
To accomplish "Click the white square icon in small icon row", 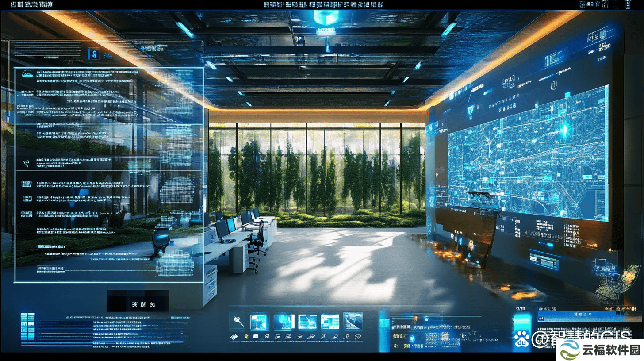I will [256, 336].
